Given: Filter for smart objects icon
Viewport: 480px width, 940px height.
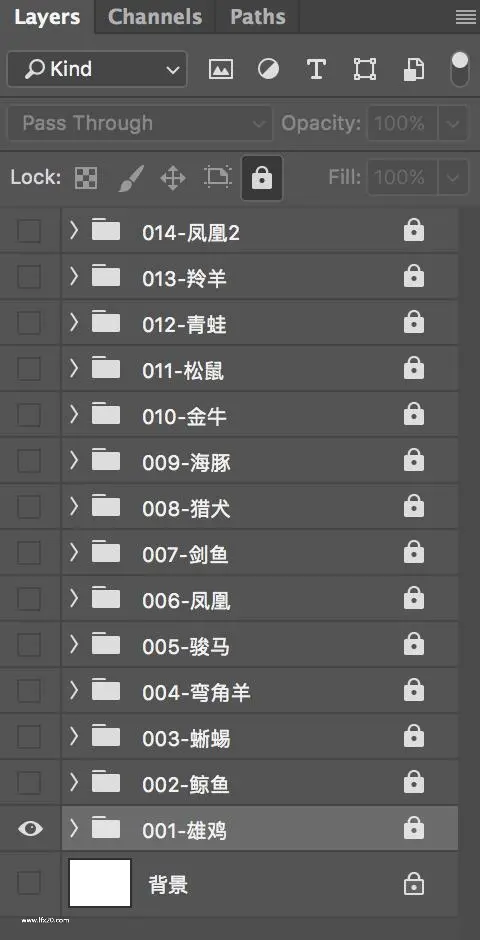Looking at the screenshot, I should pyautogui.click(x=413, y=70).
